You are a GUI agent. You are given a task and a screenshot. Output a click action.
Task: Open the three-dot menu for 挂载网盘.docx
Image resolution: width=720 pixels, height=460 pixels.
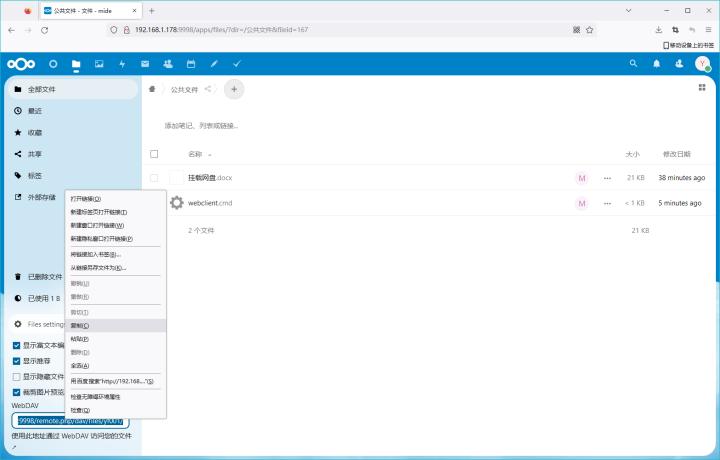[608, 178]
